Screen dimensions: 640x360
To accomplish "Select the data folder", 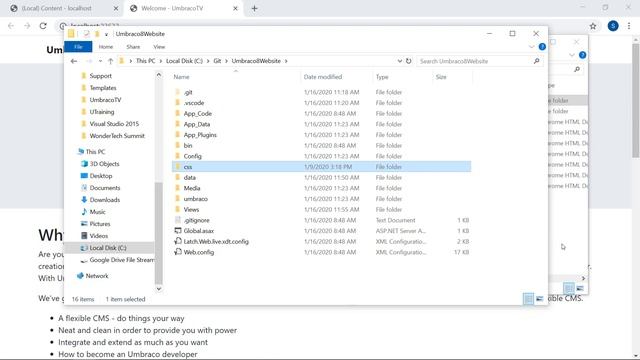I will pos(189,178).
